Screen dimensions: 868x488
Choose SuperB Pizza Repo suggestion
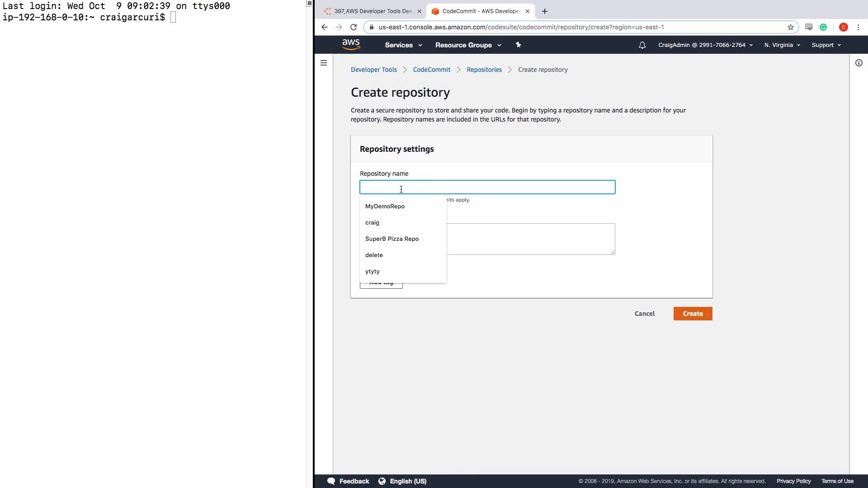pos(392,239)
